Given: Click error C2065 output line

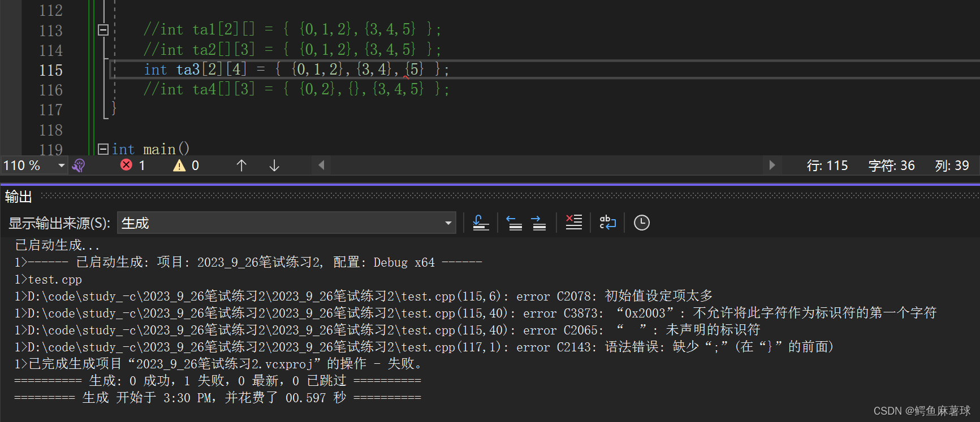Looking at the screenshot, I should pyautogui.click(x=387, y=330).
